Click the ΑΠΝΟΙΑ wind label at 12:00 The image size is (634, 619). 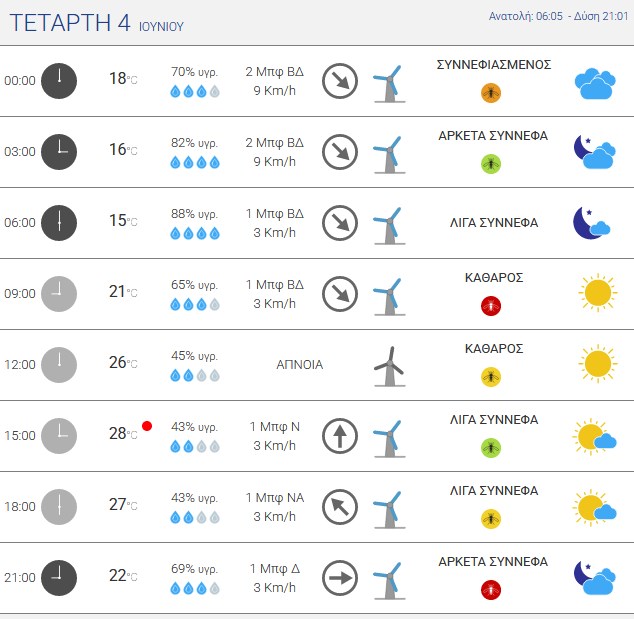pyautogui.click(x=300, y=365)
